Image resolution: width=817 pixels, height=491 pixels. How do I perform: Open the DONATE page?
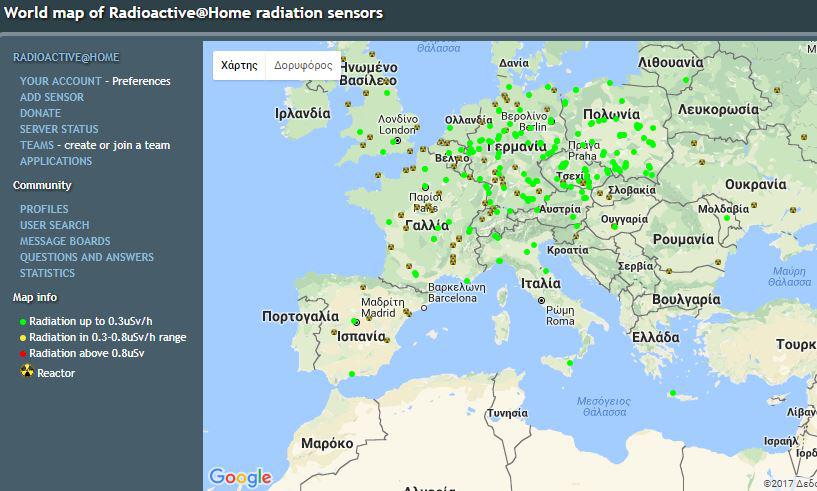click(x=40, y=113)
